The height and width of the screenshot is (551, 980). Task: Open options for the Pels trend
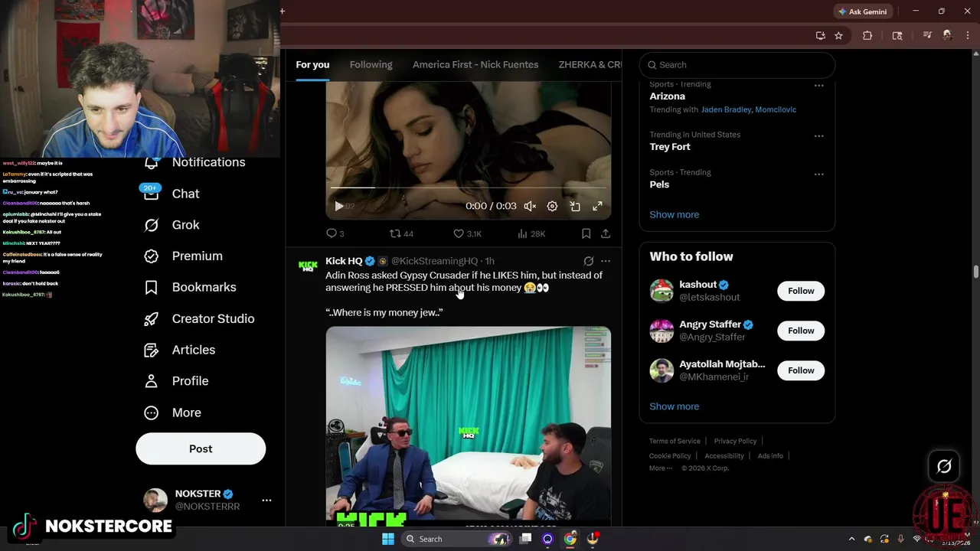[x=818, y=174]
